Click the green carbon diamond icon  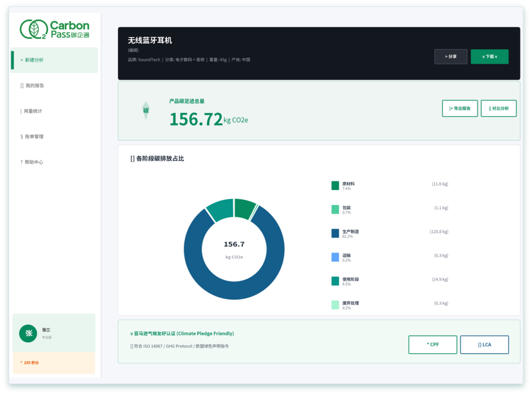pyautogui.click(x=146, y=110)
